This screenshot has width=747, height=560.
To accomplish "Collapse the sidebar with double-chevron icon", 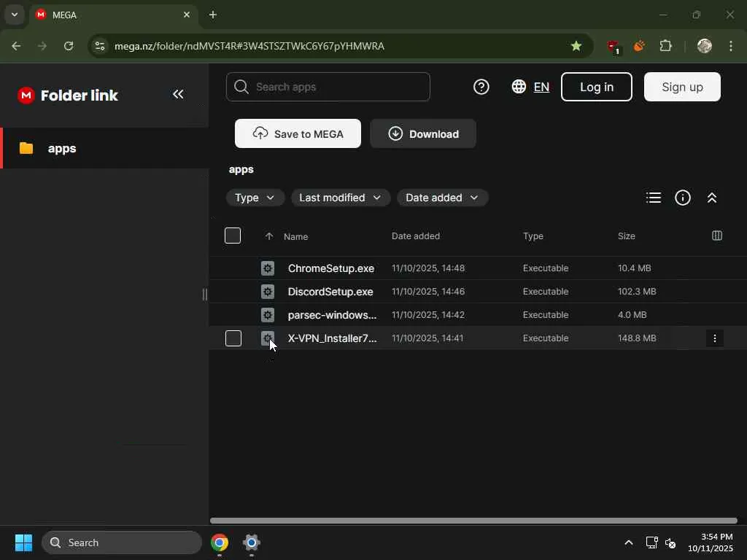I will (x=178, y=94).
